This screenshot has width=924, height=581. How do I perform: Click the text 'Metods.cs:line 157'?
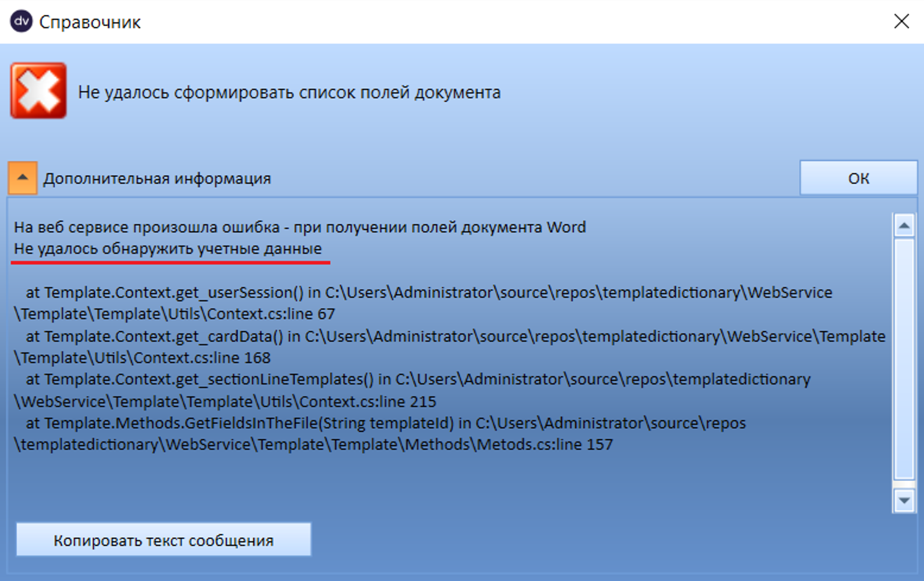pyautogui.click(x=545, y=445)
